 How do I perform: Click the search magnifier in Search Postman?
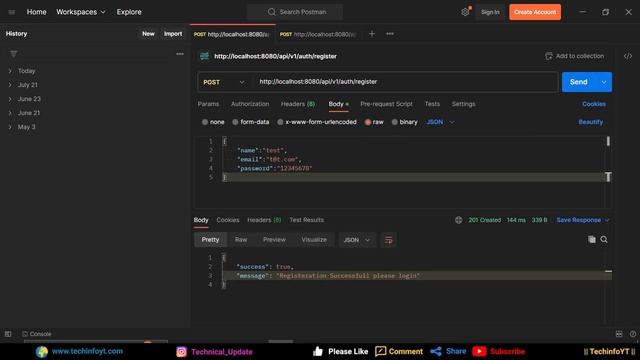point(271,12)
